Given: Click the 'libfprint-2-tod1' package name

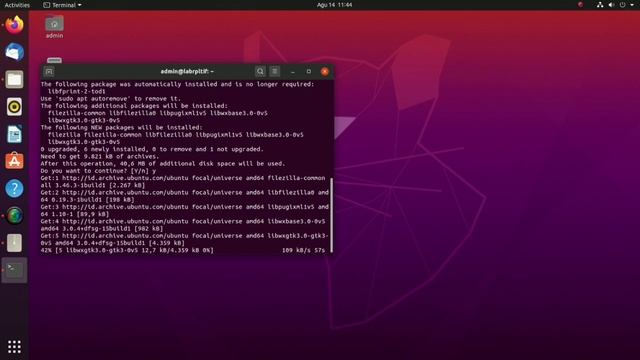Looking at the screenshot, I should [76, 91].
